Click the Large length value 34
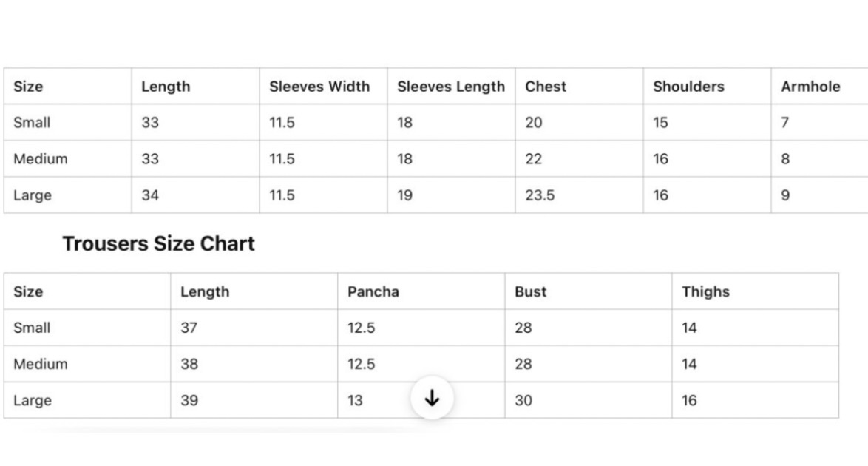This screenshot has width=868, height=466. 150,195
